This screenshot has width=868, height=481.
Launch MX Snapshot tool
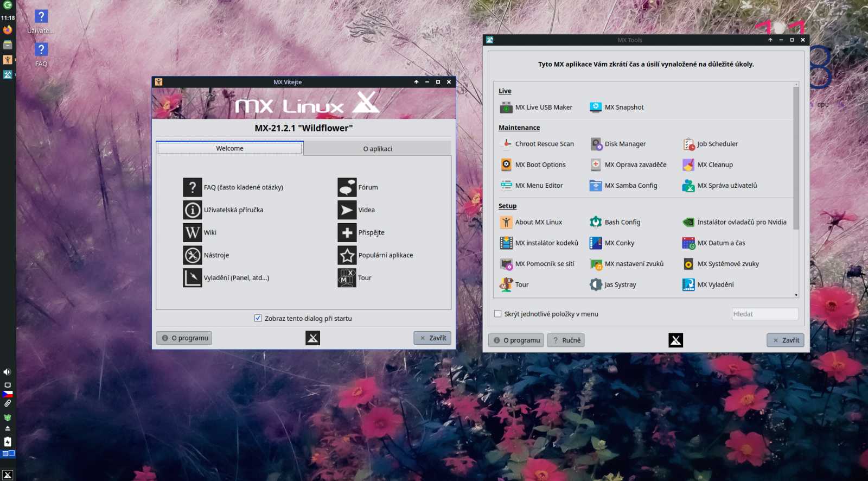click(617, 107)
